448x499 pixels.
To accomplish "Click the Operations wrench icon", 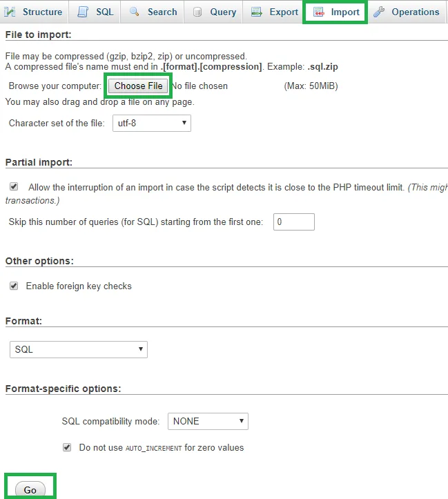I will (x=379, y=12).
